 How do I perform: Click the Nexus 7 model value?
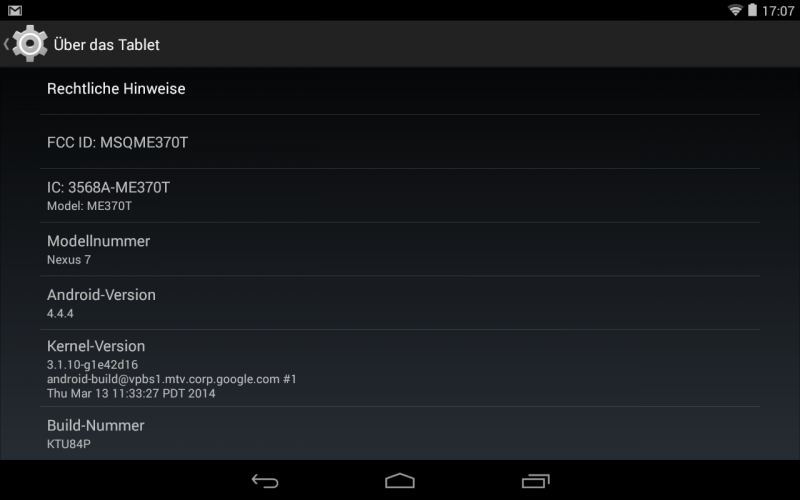(x=69, y=260)
